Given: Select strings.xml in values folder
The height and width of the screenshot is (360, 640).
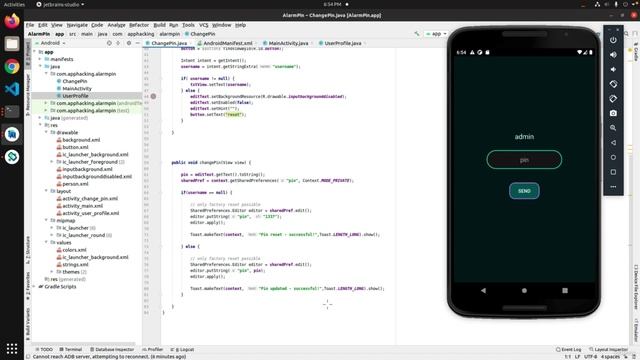Looking at the screenshot, I should click(75, 264).
